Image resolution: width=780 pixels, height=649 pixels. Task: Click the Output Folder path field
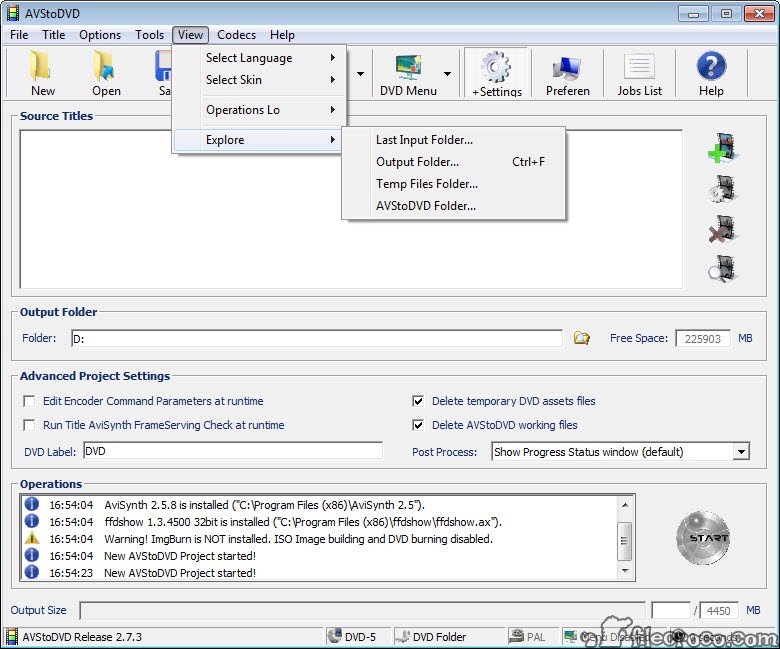point(317,338)
